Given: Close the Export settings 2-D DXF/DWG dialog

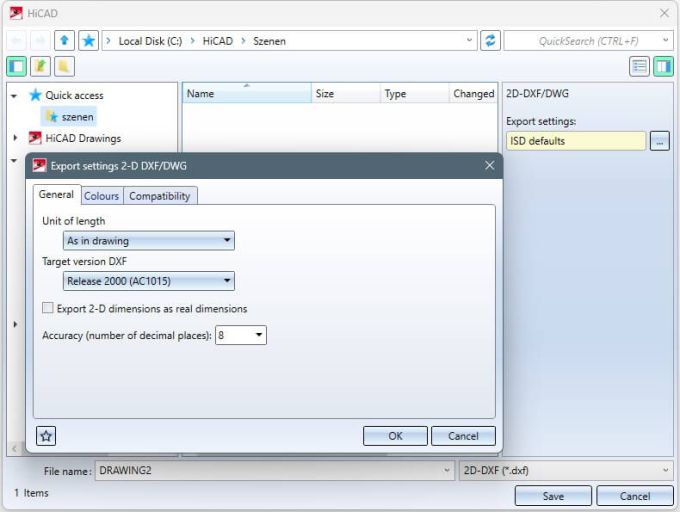Looking at the screenshot, I should pyautogui.click(x=490, y=166).
